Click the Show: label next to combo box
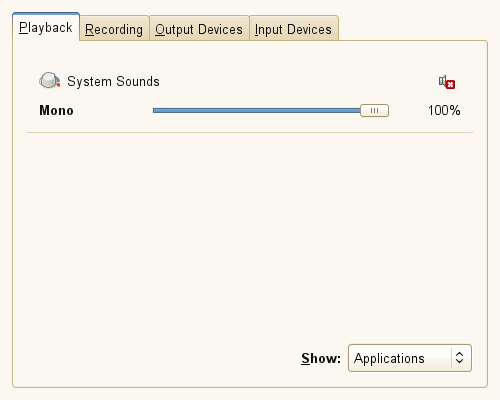This screenshot has width=500, height=400. pos(321,358)
